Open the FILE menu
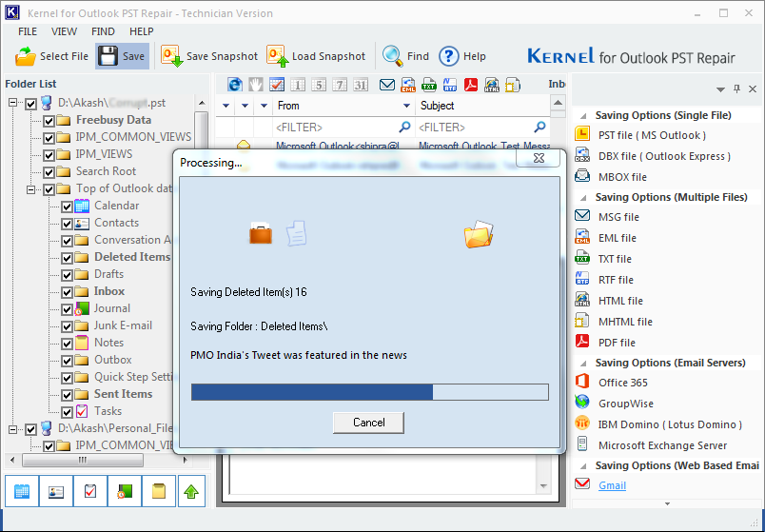This screenshot has height=532, width=765. click(28, 31)
